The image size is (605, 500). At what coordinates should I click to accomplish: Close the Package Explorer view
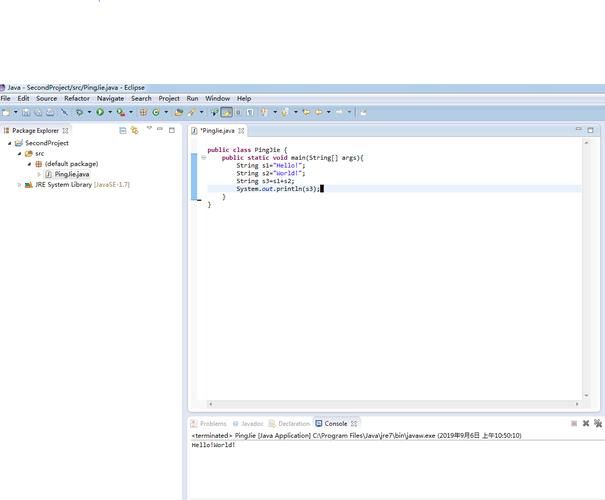click(x=66, y=131)
